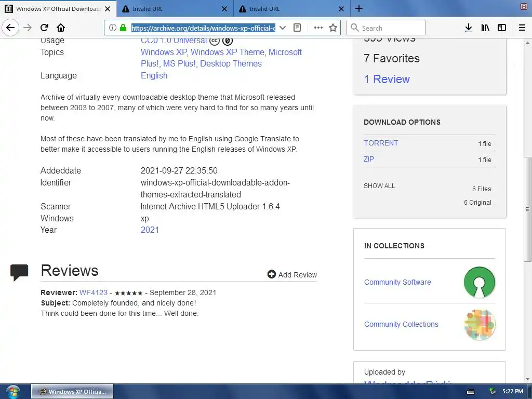Click the scrollbar down arrow
This screenshot has width=532, height=399.
point(527,379)
